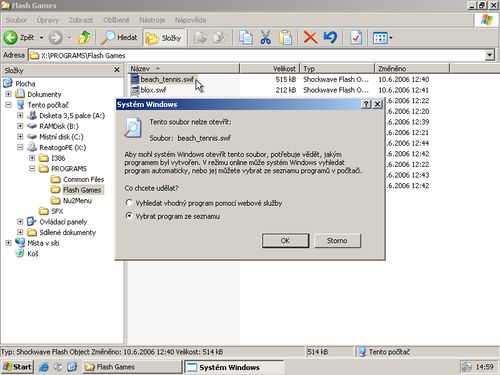Image resolution: width=500 pixels, height=375 pixels.
Task: Open the Soubor menu
Action: (16, 20)
